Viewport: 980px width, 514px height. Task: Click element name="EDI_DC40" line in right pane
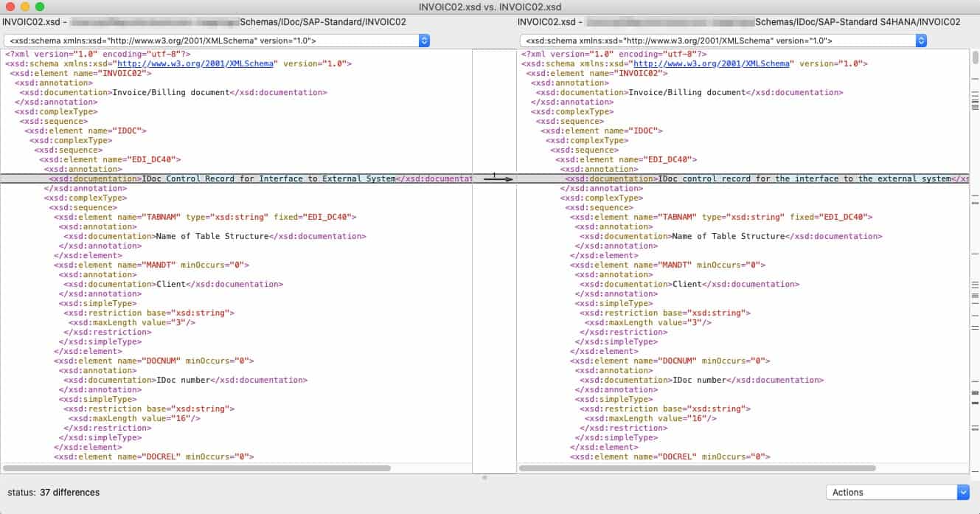(x=626, y=159)
